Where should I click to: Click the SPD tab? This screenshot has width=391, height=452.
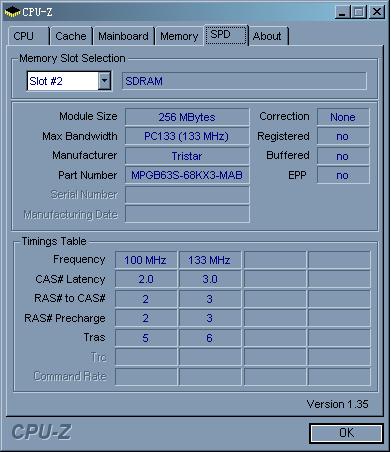pos(226,35)
